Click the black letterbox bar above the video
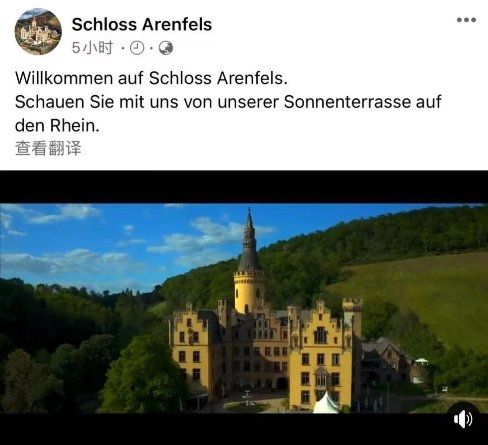This screenshot has height=445, width=488. click(244, 187)
